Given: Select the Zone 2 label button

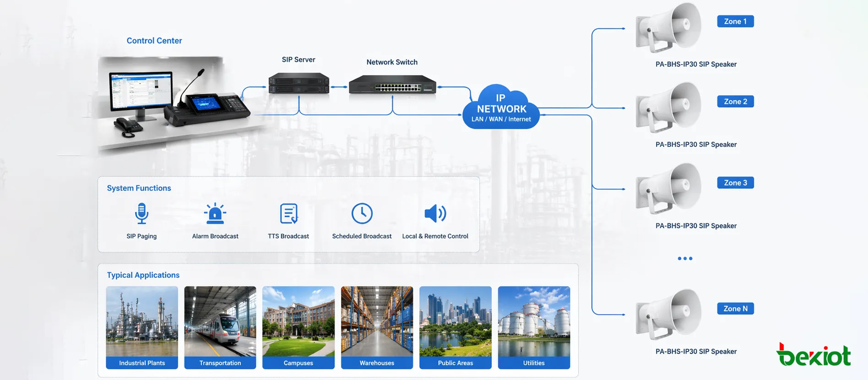Looking at the screenshot, I should tap(735, 102).
